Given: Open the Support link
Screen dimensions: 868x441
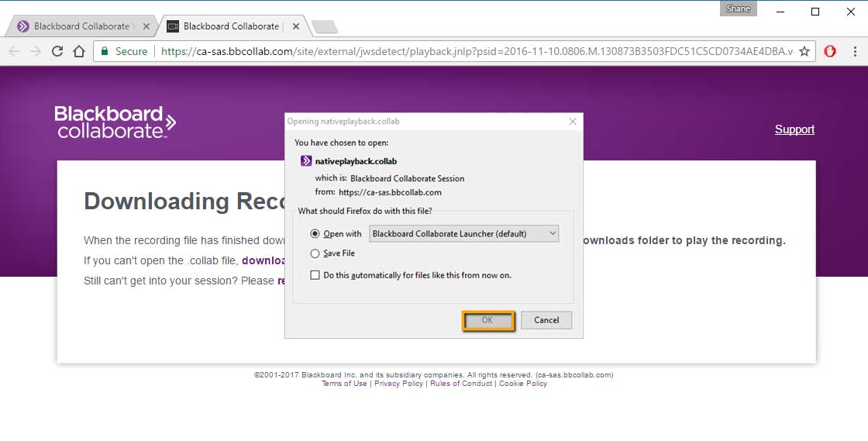Looking at the screenshot, I should [794, 129].
